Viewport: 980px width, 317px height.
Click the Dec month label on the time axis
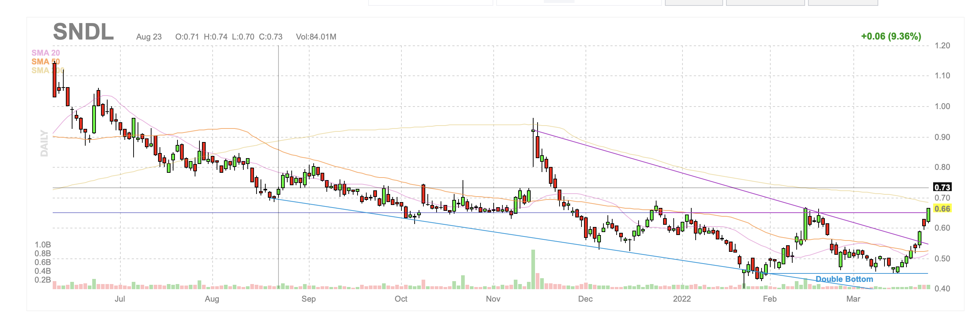[x=585, y=299]
